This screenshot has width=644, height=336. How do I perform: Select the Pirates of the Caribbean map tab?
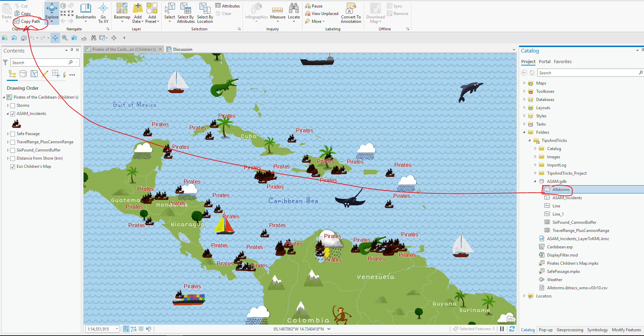pos(124,49)
